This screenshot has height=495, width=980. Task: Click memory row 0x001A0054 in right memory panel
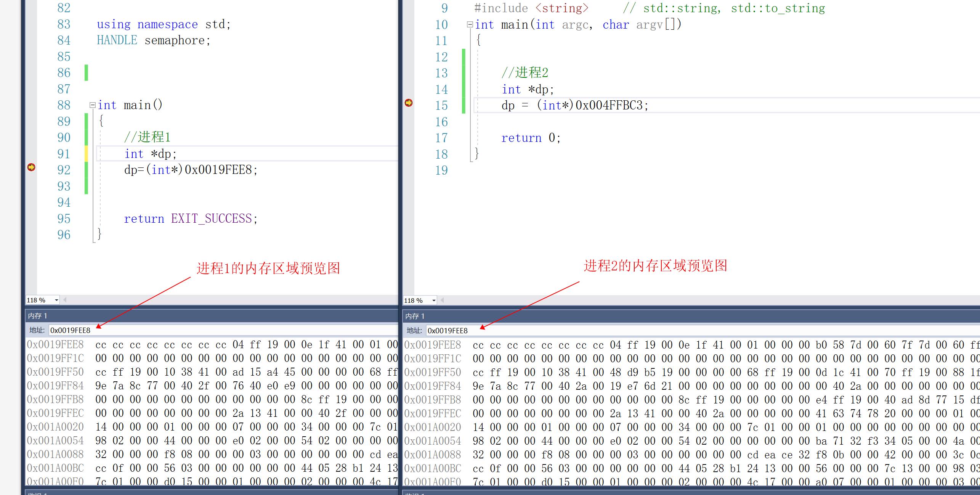tap(692, 441)
